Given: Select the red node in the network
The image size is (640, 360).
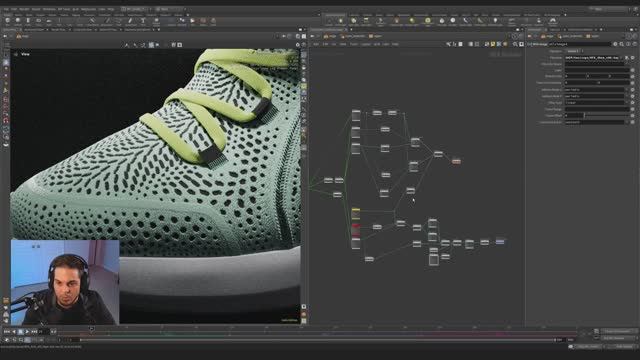Looking at the screenshot, I should tap(356, 230).
